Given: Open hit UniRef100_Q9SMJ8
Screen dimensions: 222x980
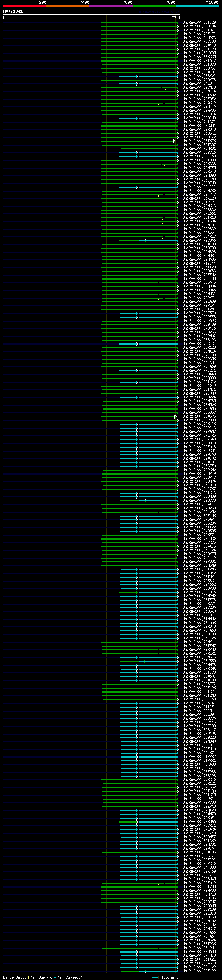Looking at the screenshot, I should coord(199,88).
